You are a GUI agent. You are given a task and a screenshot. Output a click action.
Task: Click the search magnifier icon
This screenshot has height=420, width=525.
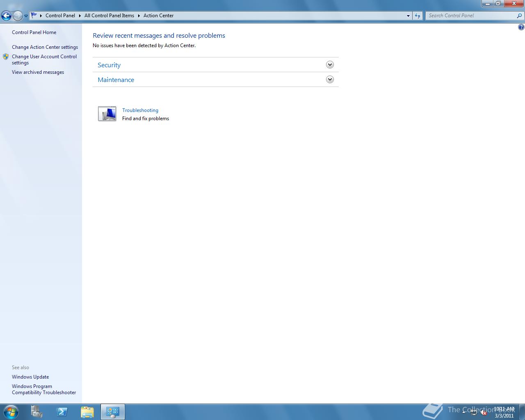[x=520, y=16]
